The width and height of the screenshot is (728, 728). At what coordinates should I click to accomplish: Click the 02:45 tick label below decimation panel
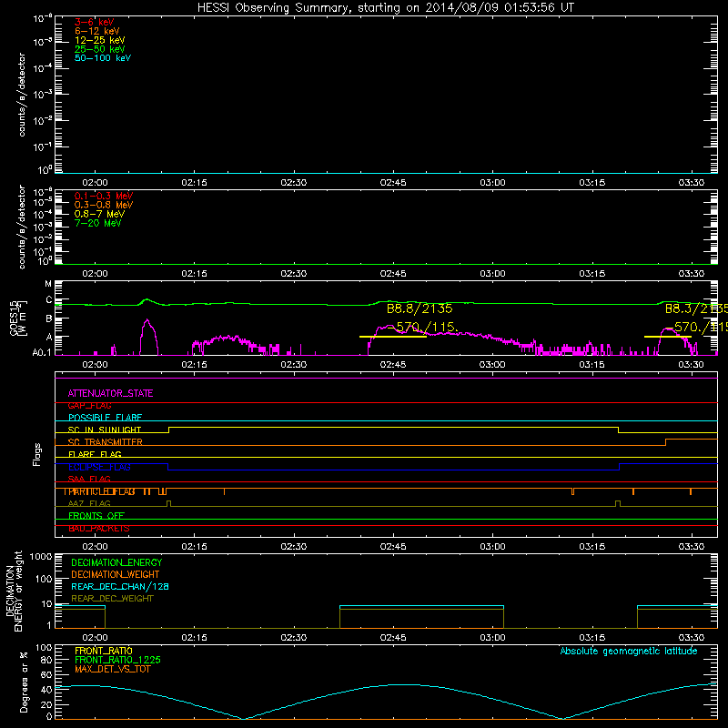pos(393,638)
